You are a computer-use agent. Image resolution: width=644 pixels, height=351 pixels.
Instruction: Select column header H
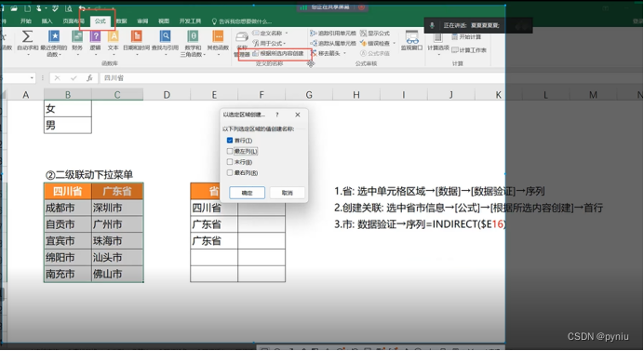coord(356,95)
